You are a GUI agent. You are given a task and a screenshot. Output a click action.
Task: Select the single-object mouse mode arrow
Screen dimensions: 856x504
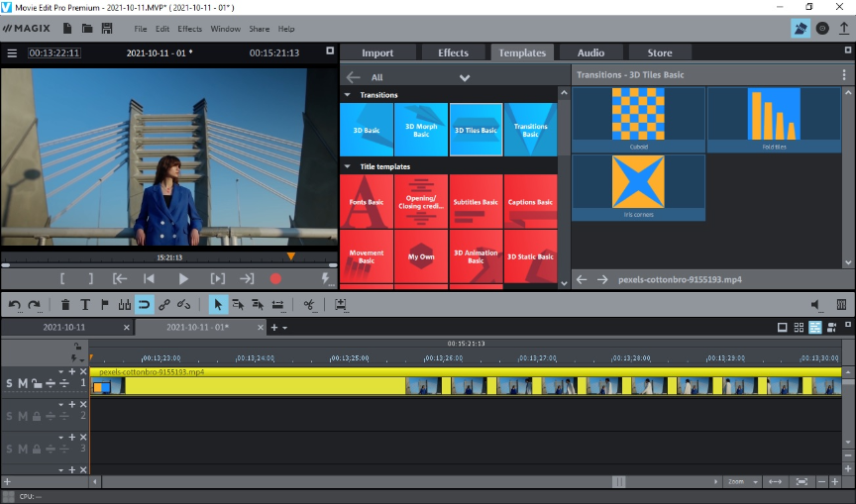click(x=218, y=305)
